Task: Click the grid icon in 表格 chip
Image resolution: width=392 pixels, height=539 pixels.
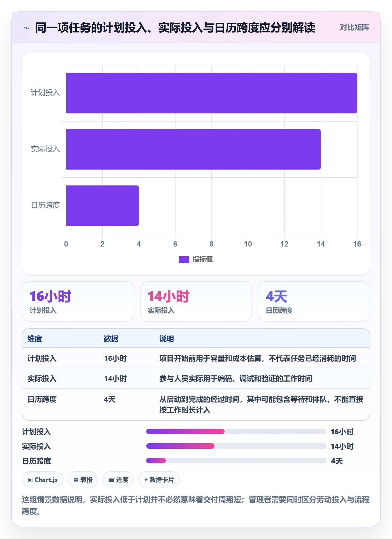Action: [76, 480]
